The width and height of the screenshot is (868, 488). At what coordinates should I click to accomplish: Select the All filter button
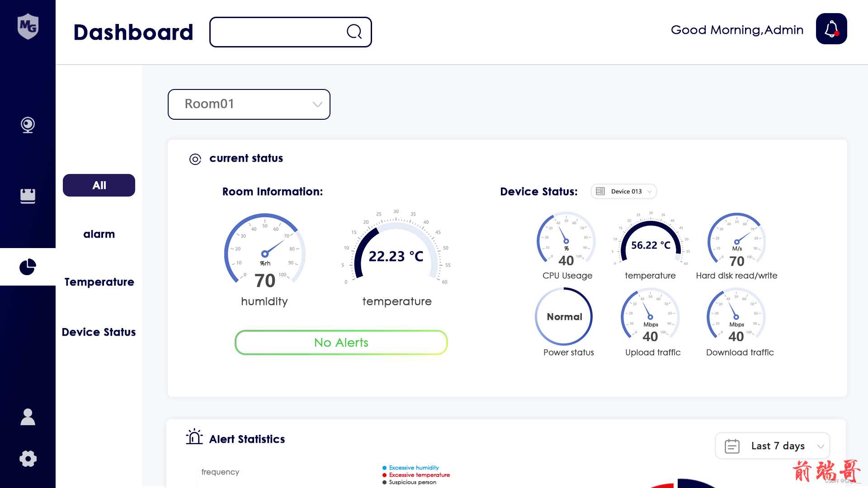pos(99,185)
